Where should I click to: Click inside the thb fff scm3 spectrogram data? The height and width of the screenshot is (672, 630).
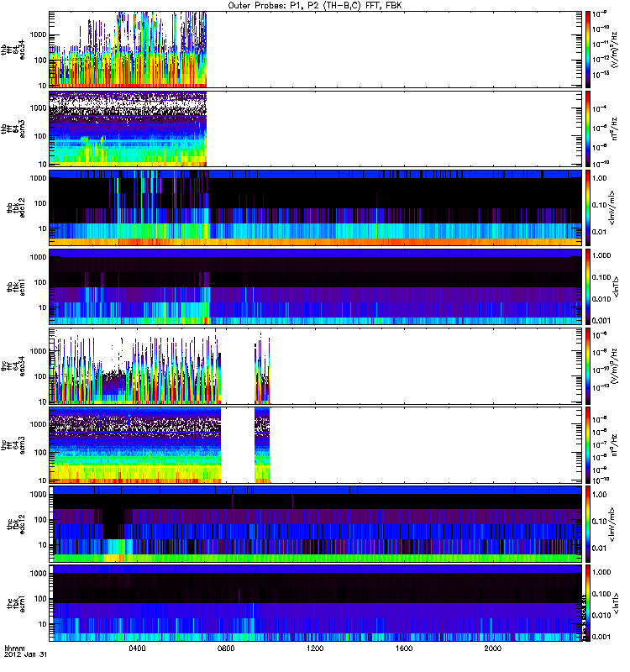tap(128, 129)
